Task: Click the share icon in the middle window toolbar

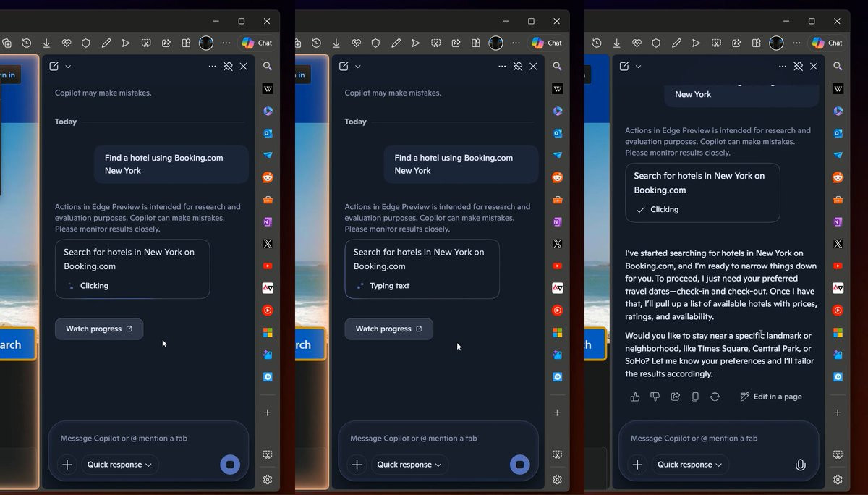Action: pos(456,43)
